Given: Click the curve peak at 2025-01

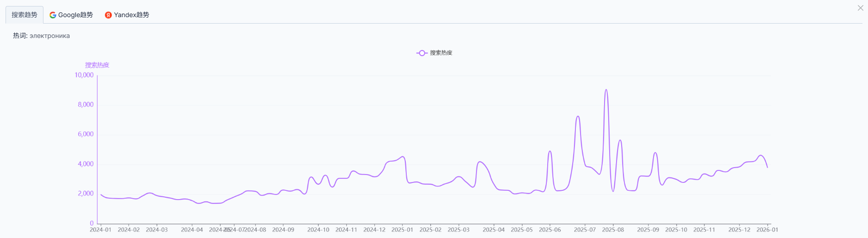Looking at the screenshot, I should point(403,157).
